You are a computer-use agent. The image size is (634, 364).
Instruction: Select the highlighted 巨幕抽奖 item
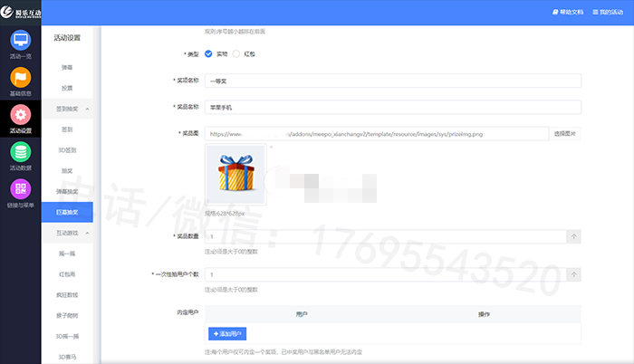click(x=67, y=212)
